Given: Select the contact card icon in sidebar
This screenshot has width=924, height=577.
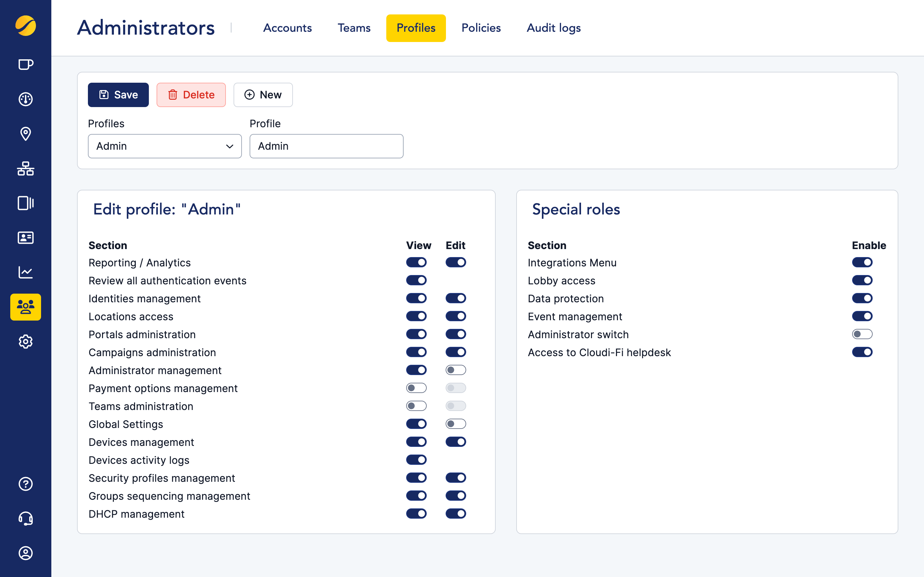Looking at the screenshot, I should (x=25, y=238).
